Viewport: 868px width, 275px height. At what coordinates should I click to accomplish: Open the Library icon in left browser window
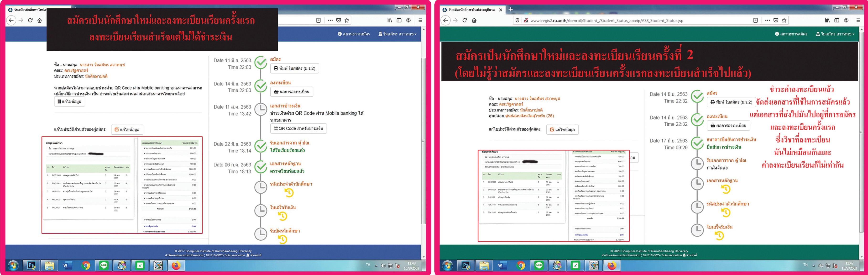390,21
